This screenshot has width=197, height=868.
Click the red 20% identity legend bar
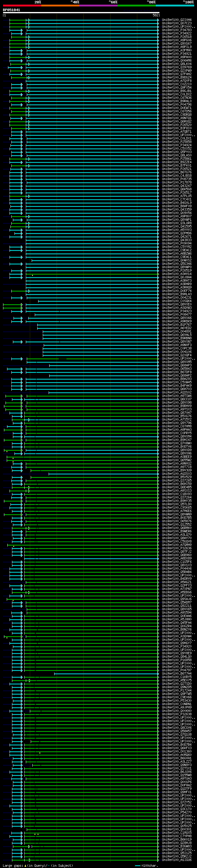(22, 6)
